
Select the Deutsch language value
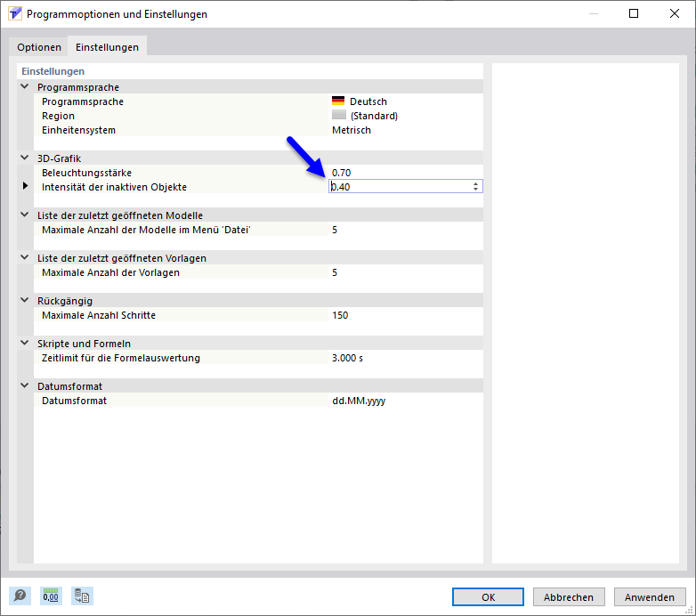pos(368,101)
